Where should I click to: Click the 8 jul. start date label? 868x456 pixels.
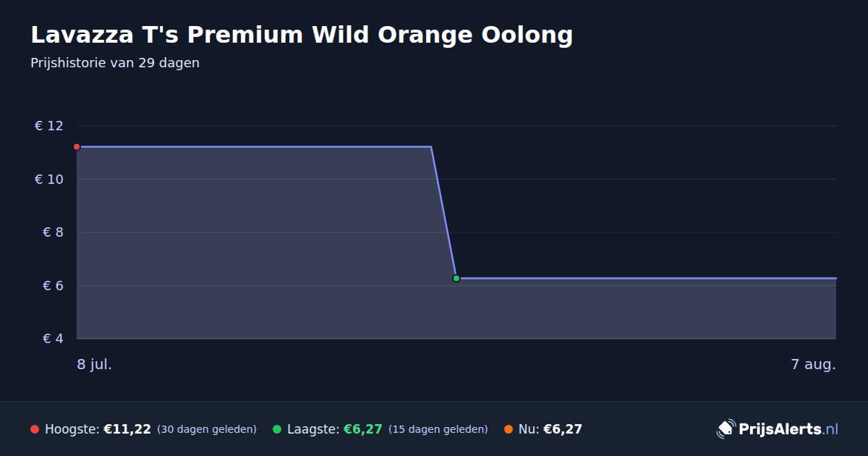coord(95,364)
